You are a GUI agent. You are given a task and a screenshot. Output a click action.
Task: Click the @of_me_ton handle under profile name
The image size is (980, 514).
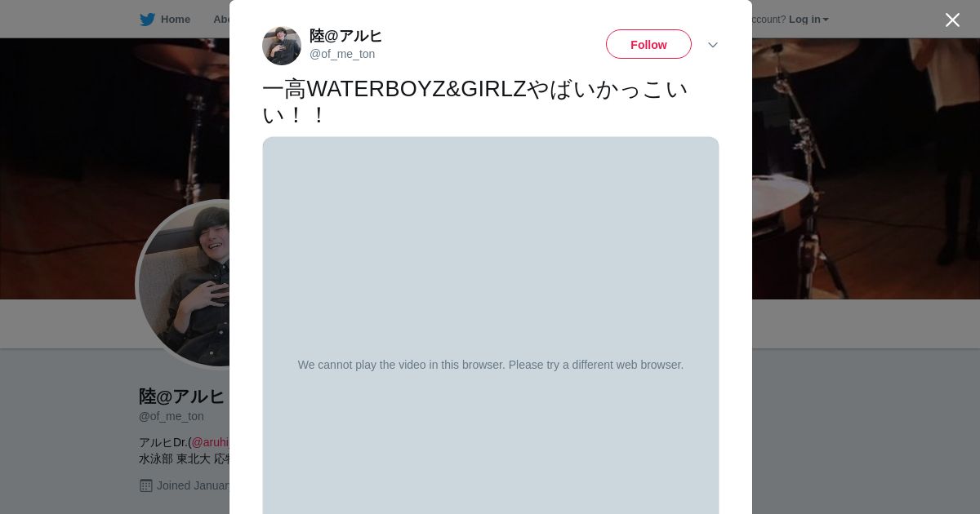(x=171, y=416)
